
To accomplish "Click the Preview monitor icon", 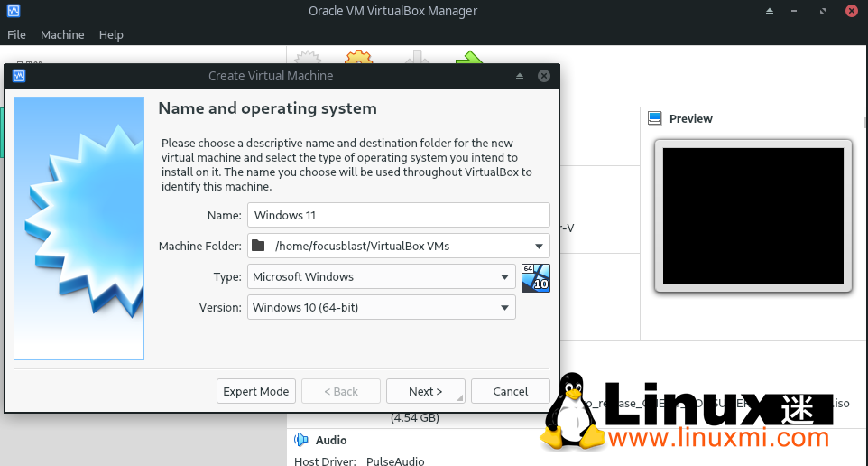I will [655, 118].
